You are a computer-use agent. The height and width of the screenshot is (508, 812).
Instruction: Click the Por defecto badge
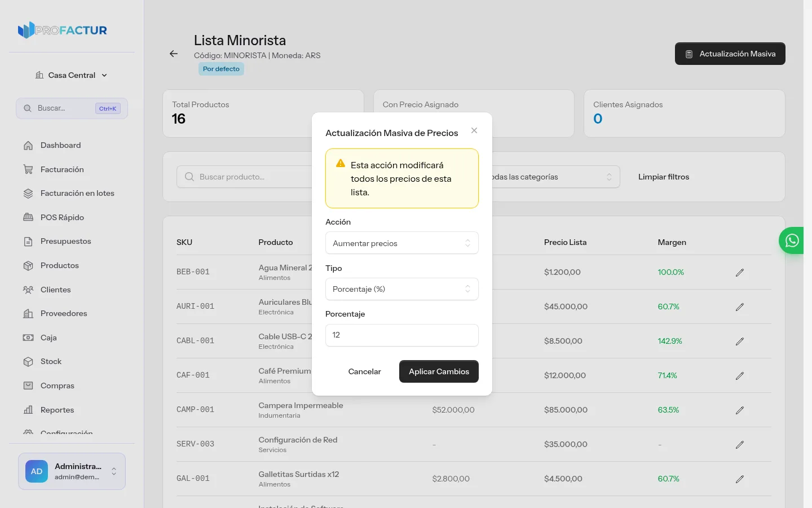coord(221,69)
